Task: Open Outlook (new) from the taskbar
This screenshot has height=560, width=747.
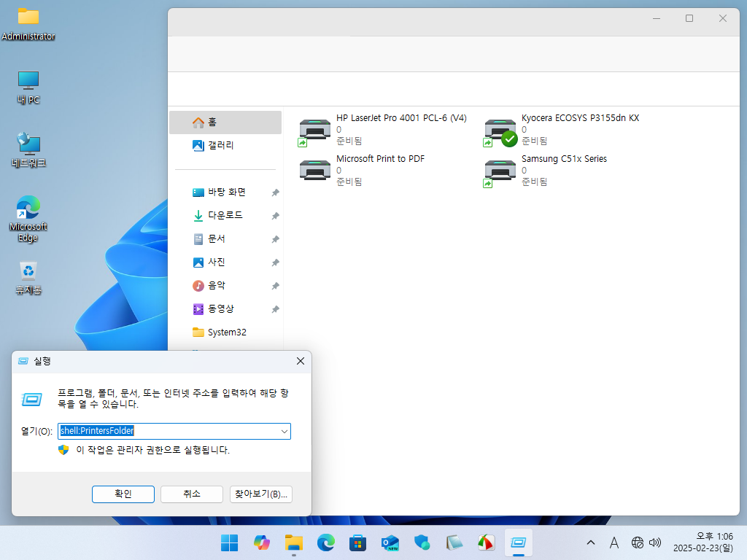Action: 390,542
